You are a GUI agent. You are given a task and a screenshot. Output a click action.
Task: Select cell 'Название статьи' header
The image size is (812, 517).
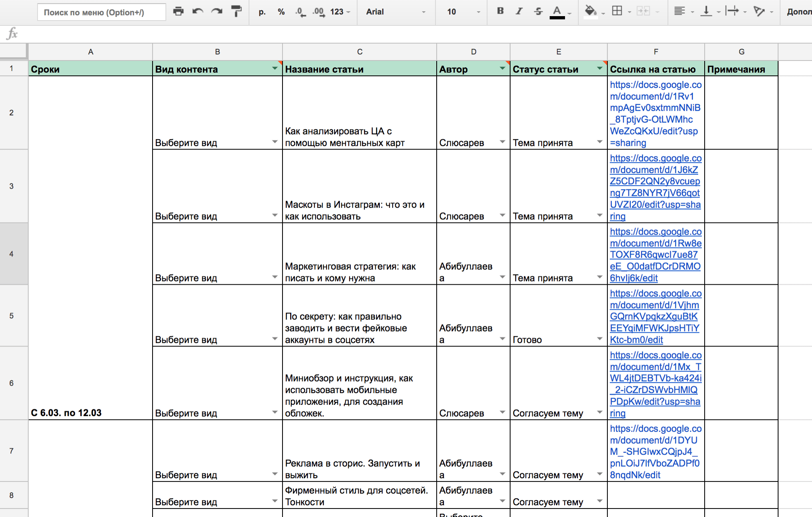[x=360, y=69]
